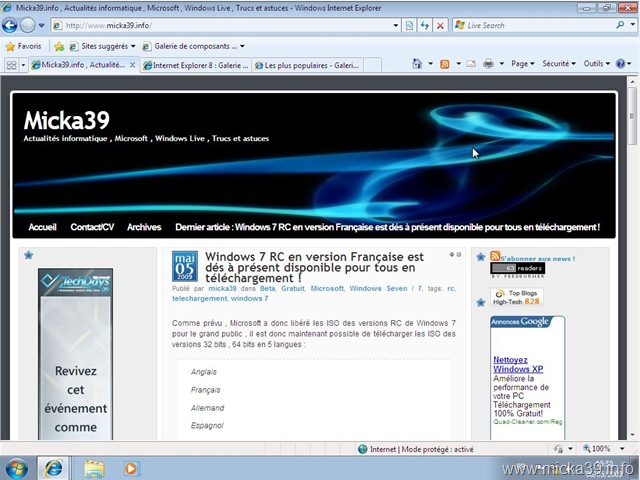Click the search magnifier icon
This screenshot has width=640, height=480.
pyautogui.click(x=620, y=25)
